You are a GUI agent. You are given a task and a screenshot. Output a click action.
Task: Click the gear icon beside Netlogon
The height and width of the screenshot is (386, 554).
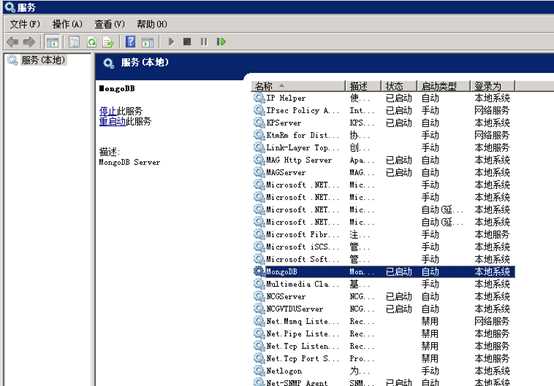coord(259,371)
